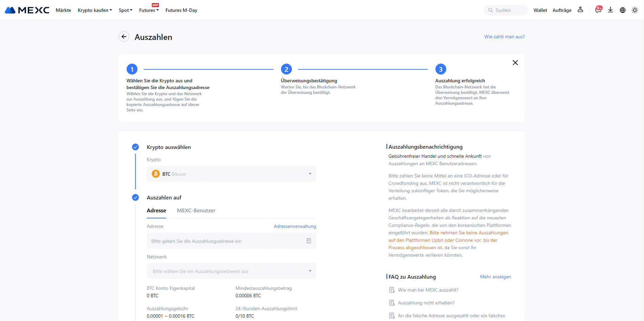This screenshot has height=321, width=644.
Task: Expand the Netzwerk selection dropdown
Action: tap(232, 271)
